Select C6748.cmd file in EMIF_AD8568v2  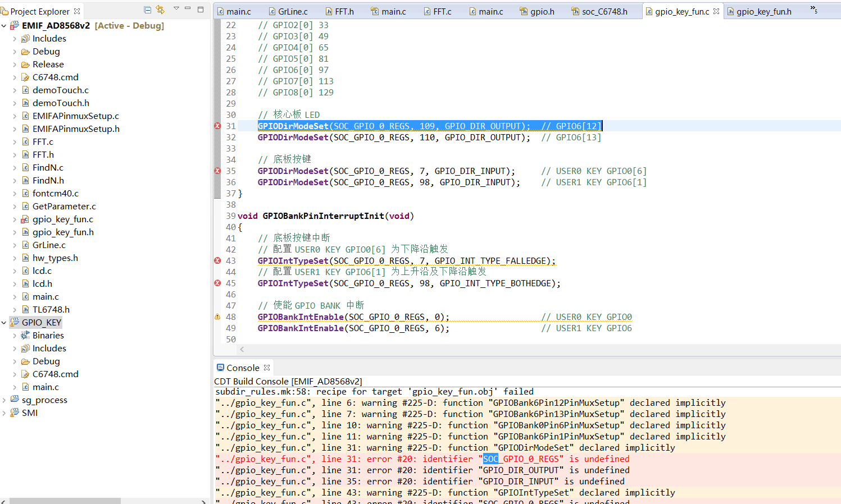pyautogui.click(x=55, y=77)
